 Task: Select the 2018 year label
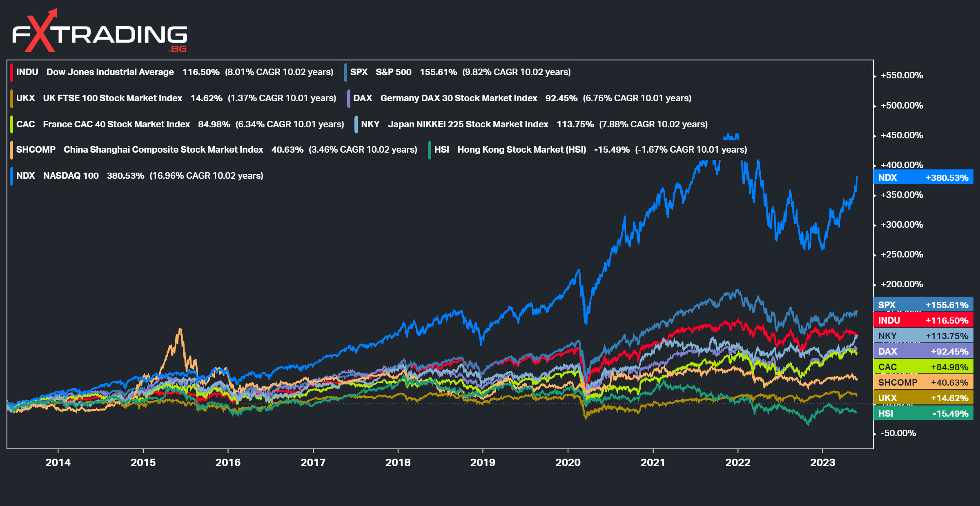pyautogui.click(x=398, y=462)
